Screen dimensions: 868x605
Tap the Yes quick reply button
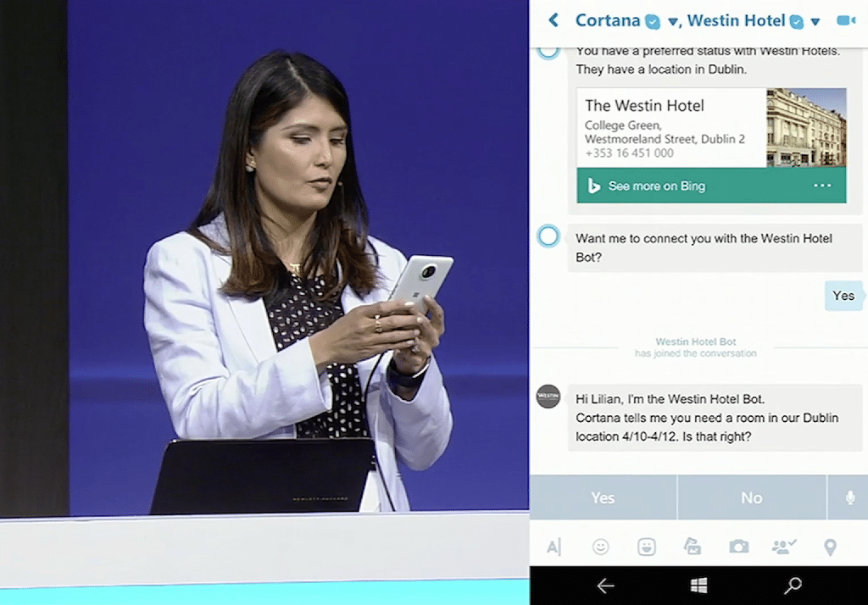pos(603,497)
